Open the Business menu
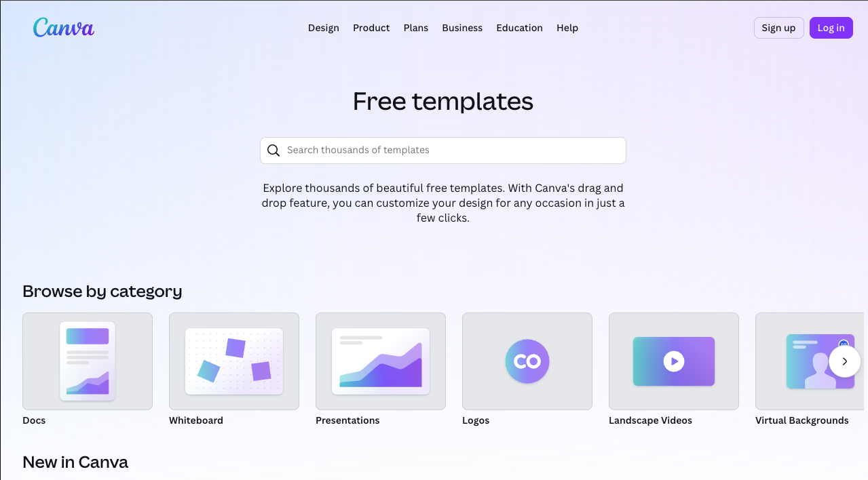The width and height of the screenshot is (868, 480). pos(462,28)
